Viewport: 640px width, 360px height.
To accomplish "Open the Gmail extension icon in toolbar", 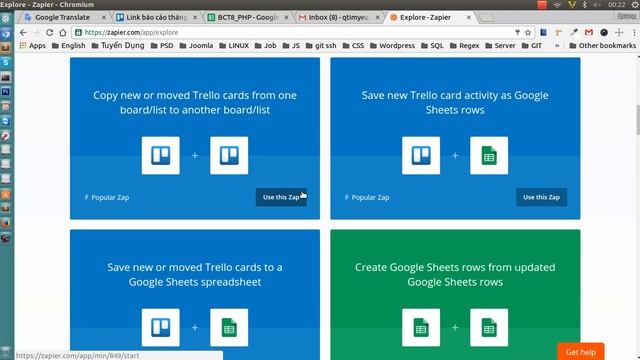I will point(589,32).
